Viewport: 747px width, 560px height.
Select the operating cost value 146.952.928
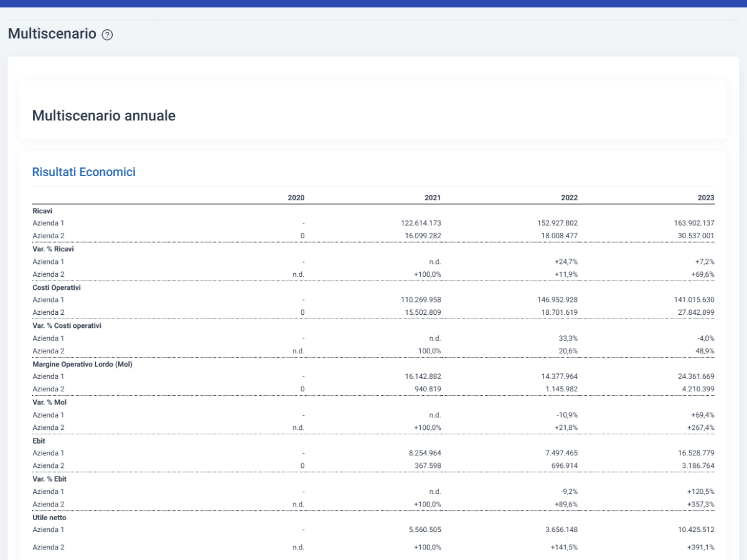pos(557,299)
